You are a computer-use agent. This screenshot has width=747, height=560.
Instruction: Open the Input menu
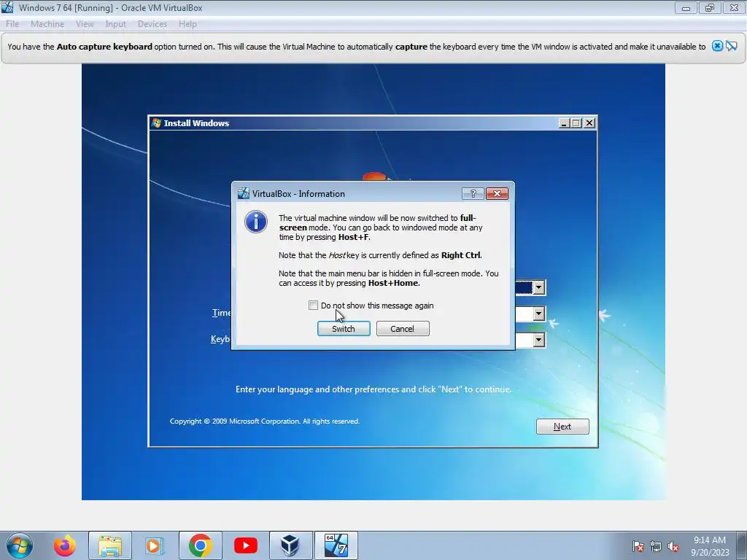click(115, 24)
